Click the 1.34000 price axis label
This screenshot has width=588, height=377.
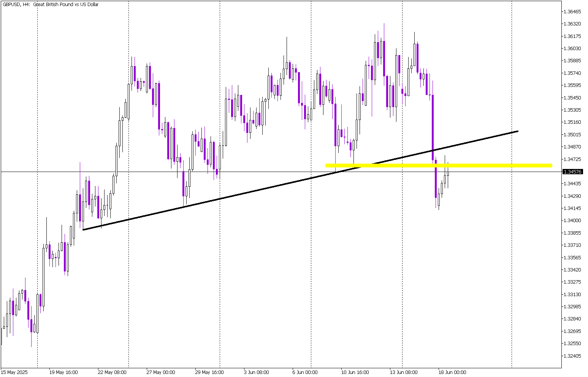pyautogui.click(x=573, y=220)
